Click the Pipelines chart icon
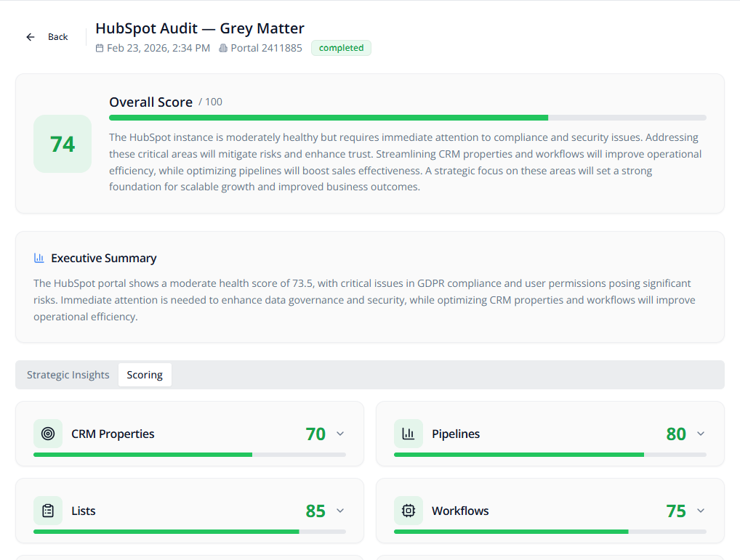The image size is (740, 560). click(x=409, y=434)
